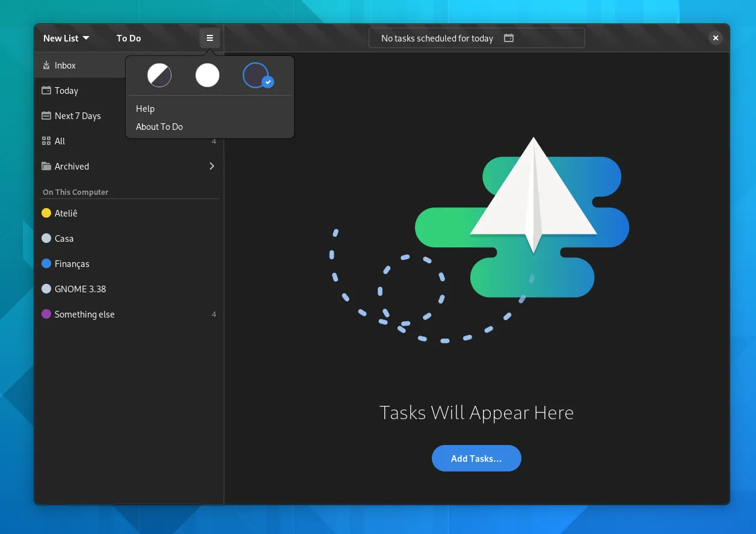
Task: Open the Casa task list
Action: click(129, 239)
